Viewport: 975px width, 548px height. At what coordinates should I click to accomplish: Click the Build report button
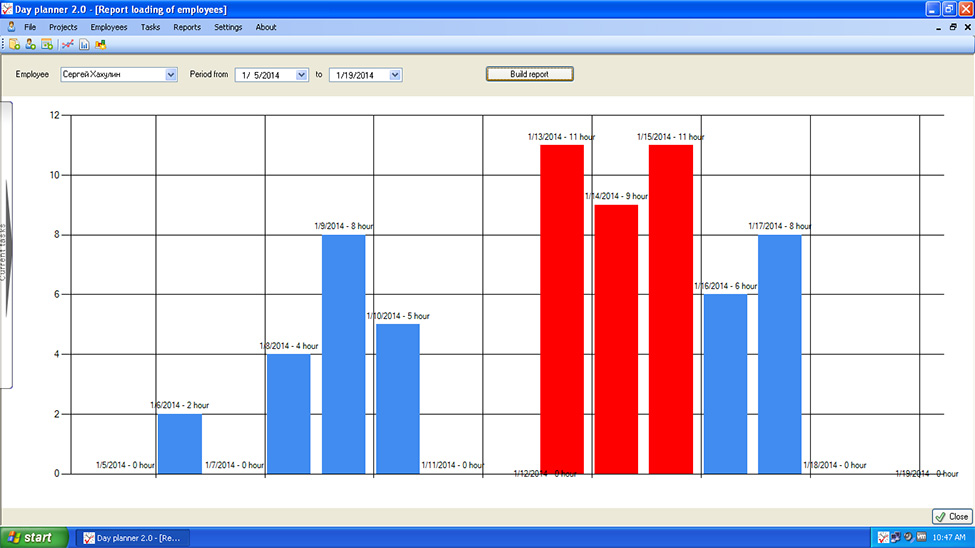(x=529, y=74)
